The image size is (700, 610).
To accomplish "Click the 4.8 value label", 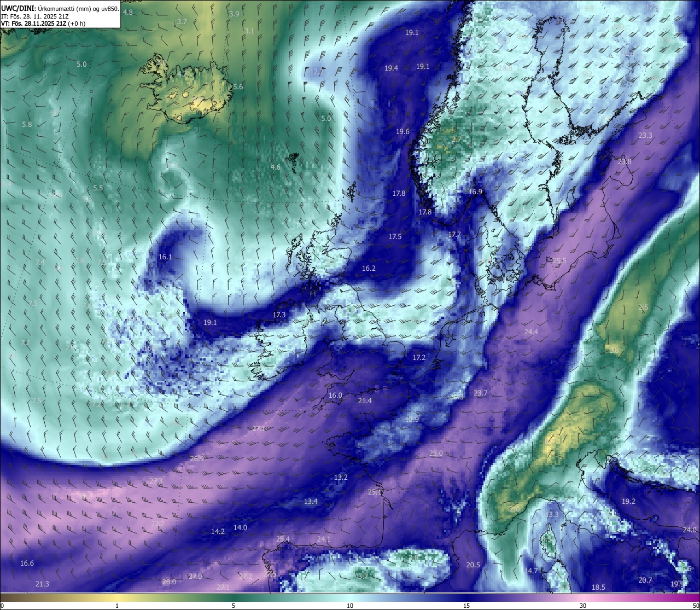I will 127,12.
